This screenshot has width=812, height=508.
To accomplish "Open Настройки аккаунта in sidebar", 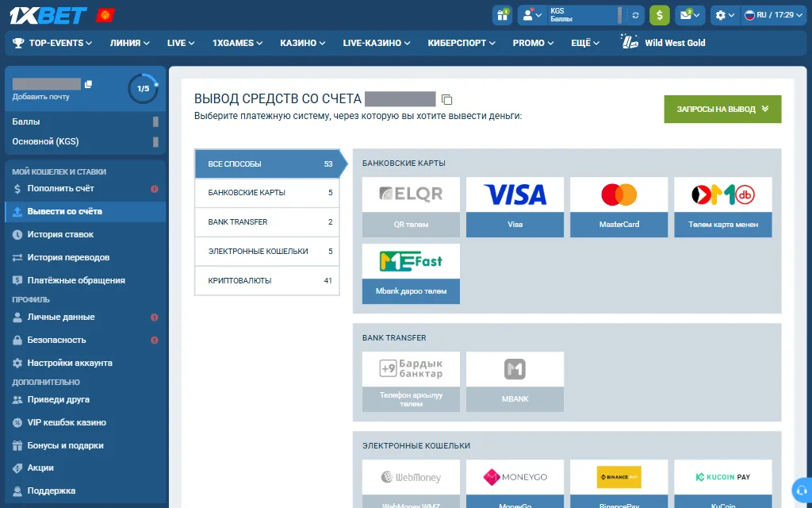I will click(86, 363).
